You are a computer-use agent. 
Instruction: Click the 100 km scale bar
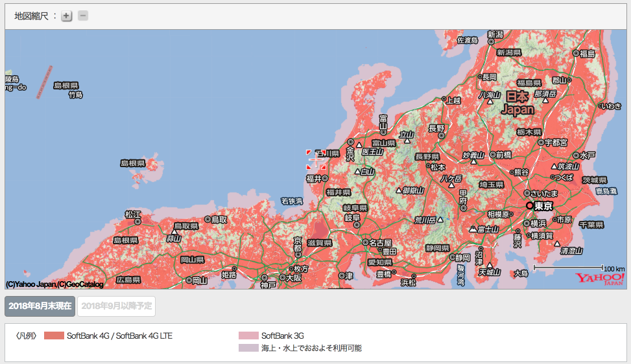pos(568,267)
